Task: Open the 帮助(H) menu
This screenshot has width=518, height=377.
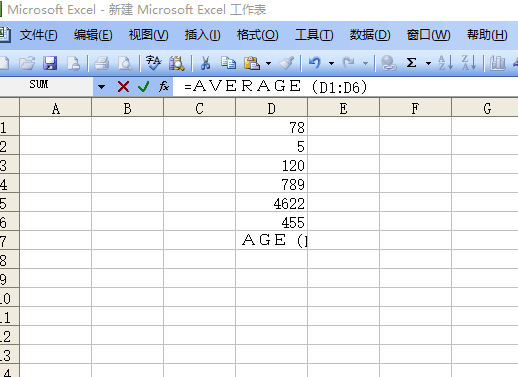Action: pos(487,35)
